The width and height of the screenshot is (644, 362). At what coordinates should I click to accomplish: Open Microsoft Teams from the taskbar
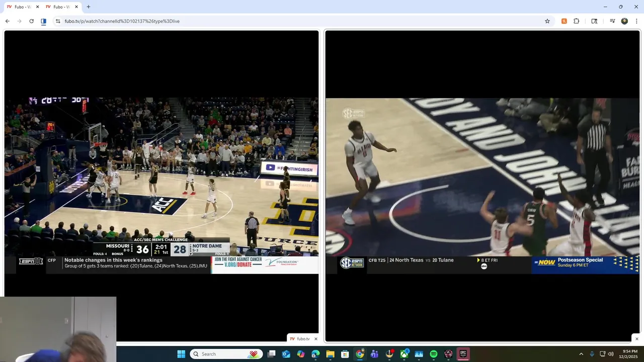pos(374,354)
